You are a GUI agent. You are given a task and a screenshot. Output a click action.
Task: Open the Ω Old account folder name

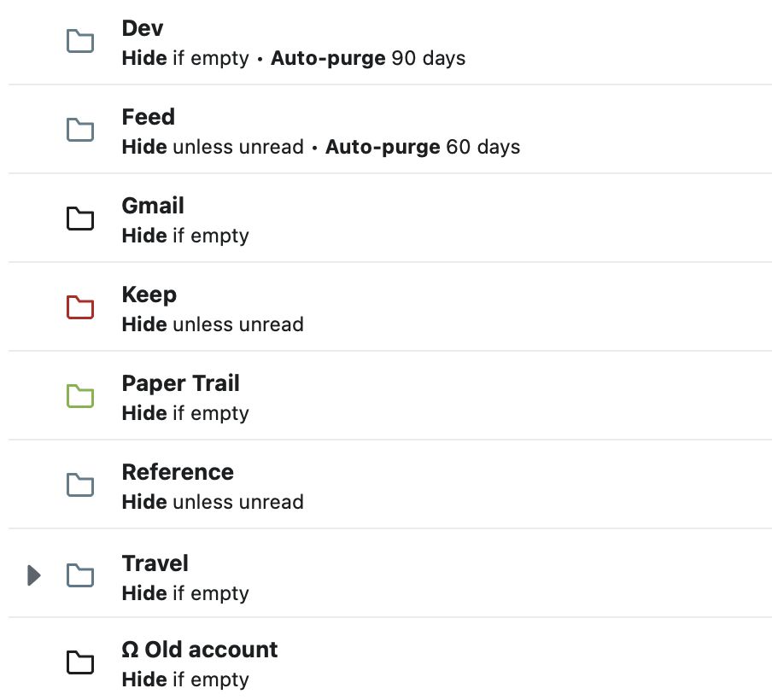[x=200, y=650]
